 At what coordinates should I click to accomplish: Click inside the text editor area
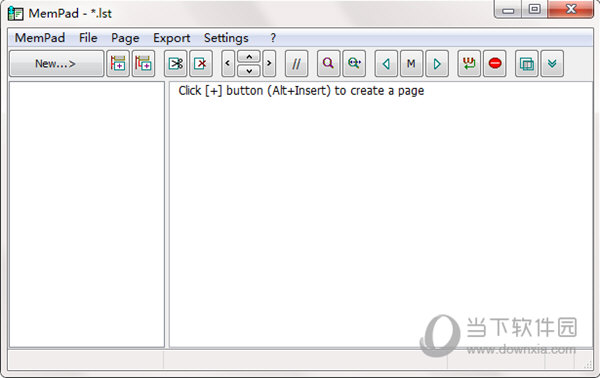pos(381,214)
